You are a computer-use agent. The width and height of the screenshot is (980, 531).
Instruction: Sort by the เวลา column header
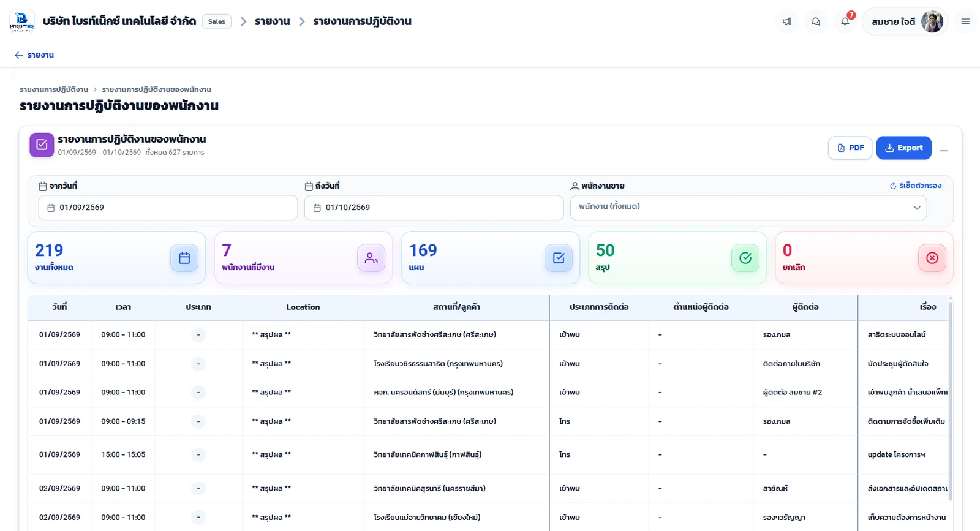coord(123,307)
